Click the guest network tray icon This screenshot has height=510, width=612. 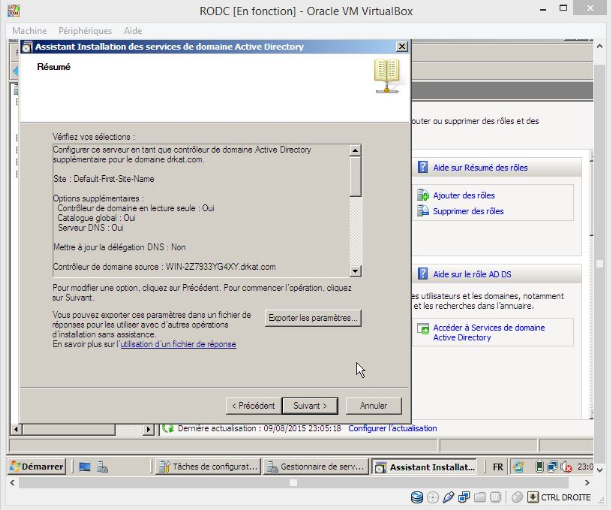coord(552,467)
